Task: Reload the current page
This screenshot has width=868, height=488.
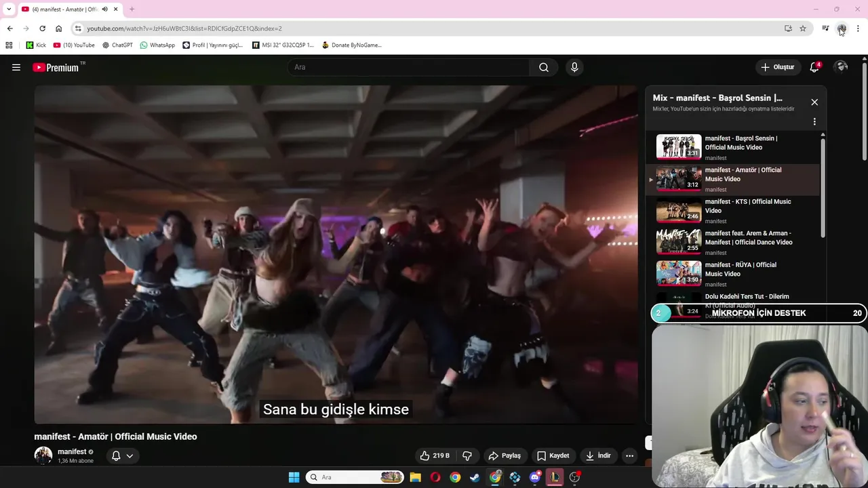Action: 42,28
